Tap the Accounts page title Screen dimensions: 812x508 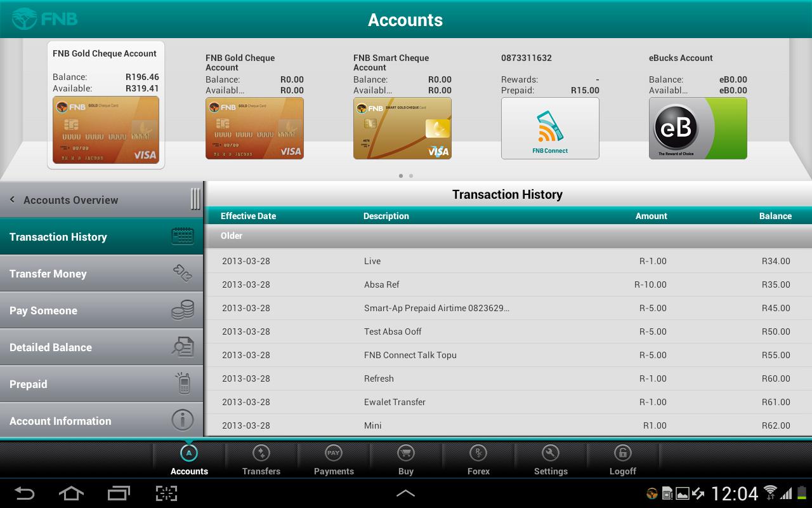(405, 20)
